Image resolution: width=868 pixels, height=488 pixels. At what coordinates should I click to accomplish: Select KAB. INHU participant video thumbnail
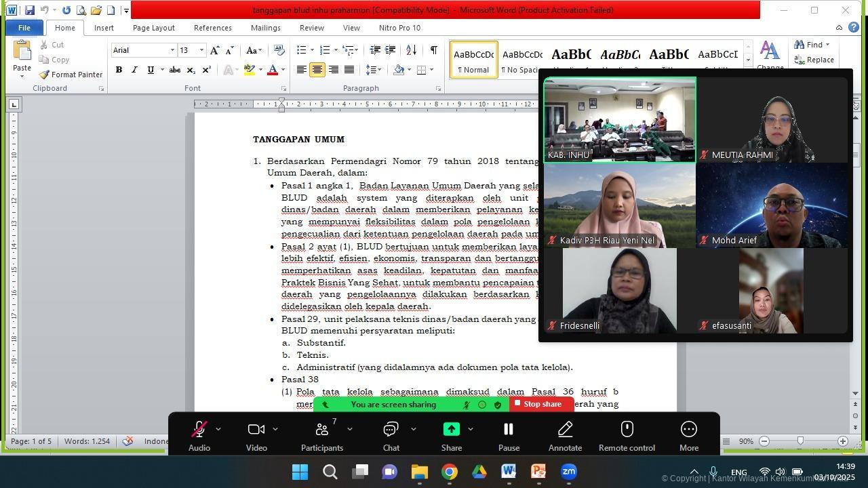pyautogui.click(x=620, y=119)
